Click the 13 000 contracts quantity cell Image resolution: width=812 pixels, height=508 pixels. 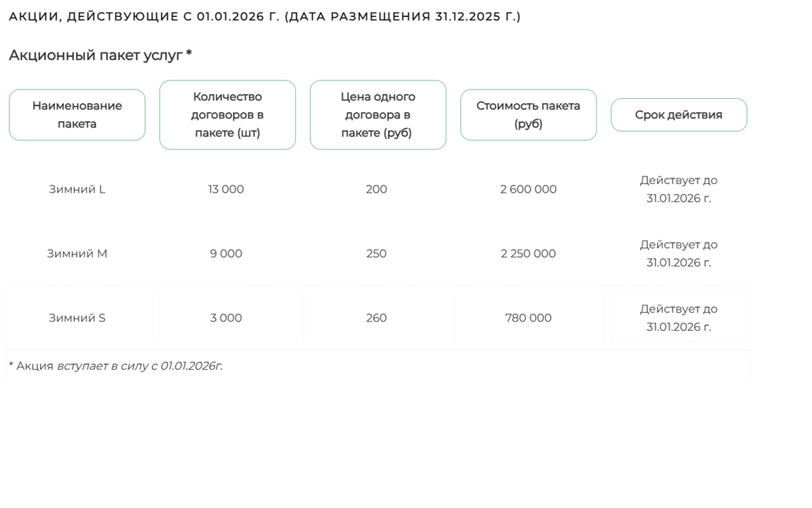click(x=226, y=189)
